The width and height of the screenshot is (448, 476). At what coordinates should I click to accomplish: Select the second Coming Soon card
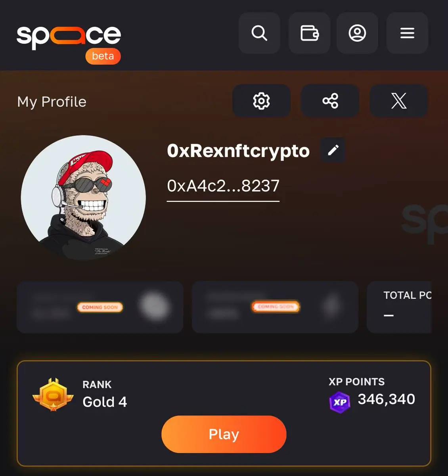[x=275, y=307]
